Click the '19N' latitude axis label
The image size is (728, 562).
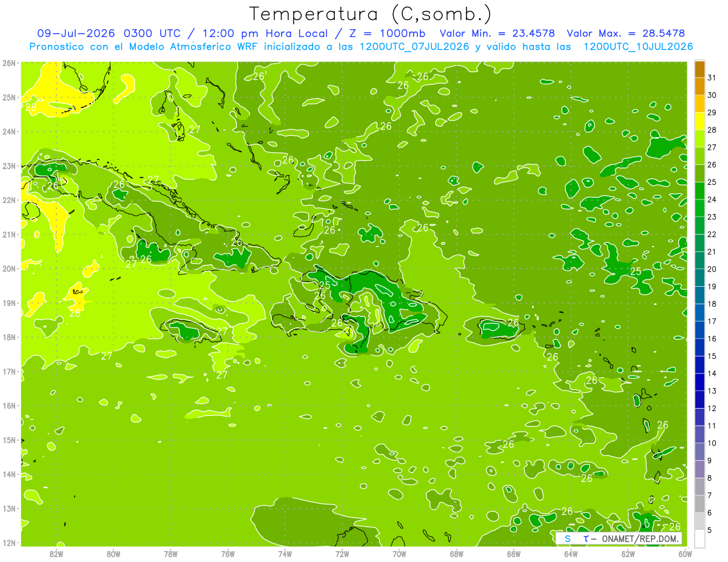click(8, 303)
